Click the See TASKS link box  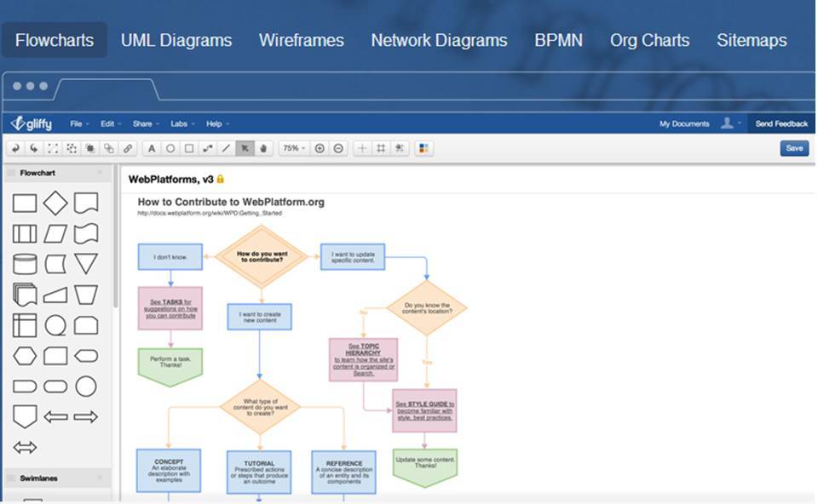(170, 308)
